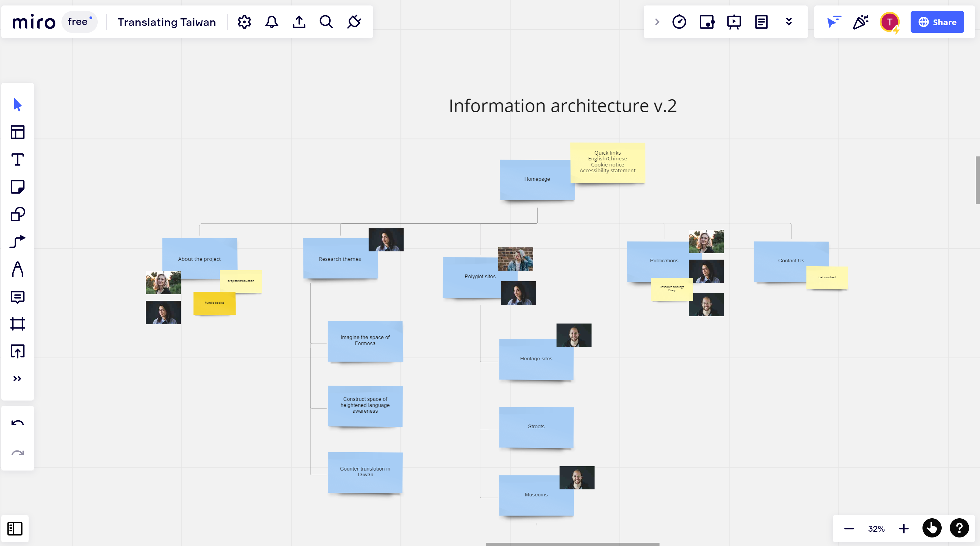Viewport: 980px width, 546px height.
Task: Open more apps double-chevron dropdown
Action: tap(789, 22)
